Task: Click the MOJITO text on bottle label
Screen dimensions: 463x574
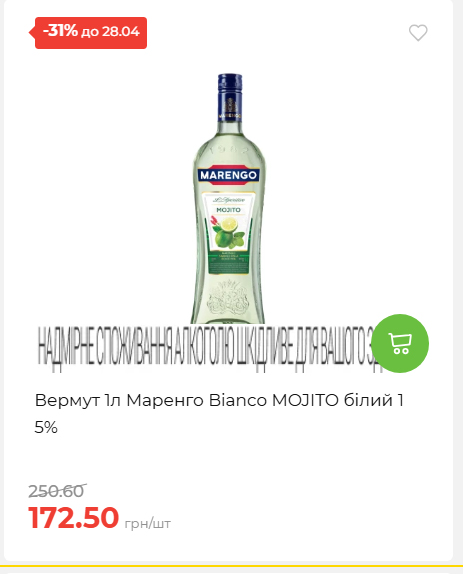Action: 228,210
